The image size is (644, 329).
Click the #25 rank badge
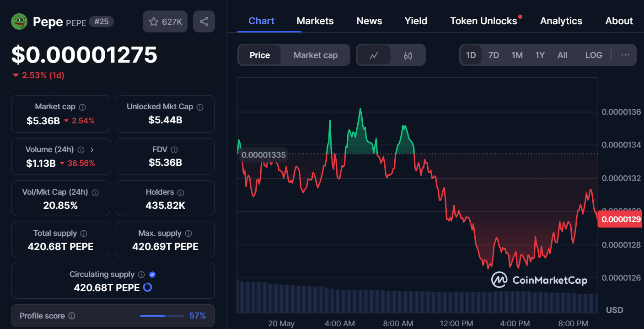101,21
